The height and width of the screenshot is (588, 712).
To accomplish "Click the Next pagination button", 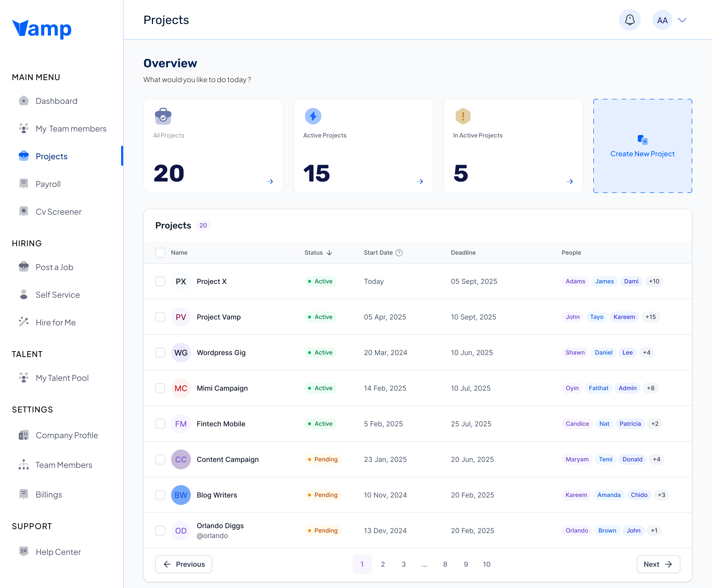I will [658, 564].
